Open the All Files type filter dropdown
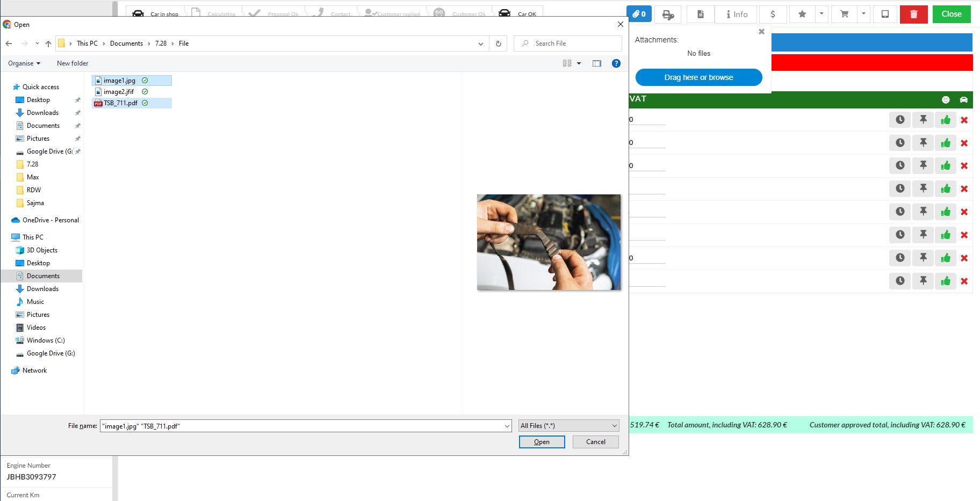Screen dimensions: 980x501 (568, 426)
